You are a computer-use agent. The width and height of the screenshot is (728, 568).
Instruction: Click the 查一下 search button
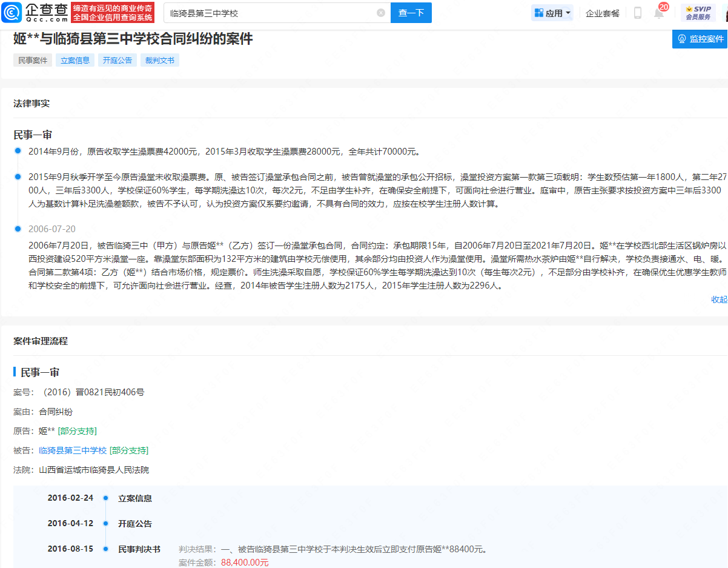click(x=411, y=13)
